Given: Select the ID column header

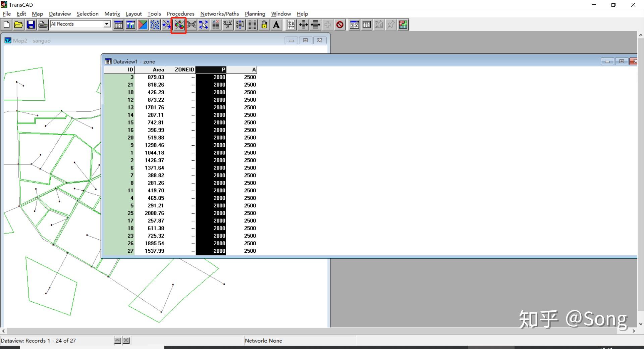Looking at the screenshot, I should [119, 70].
